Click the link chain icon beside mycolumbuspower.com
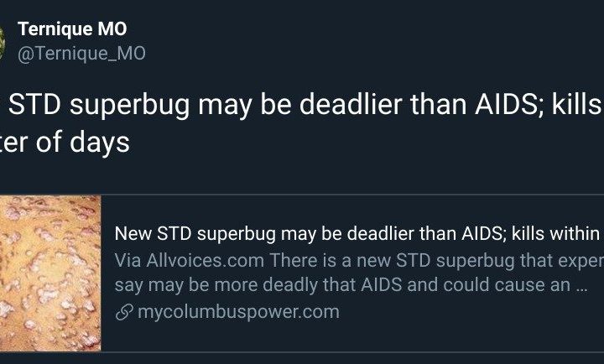This screenshot has width=604, height=364. pyautogui.click(x=122, y=313)
